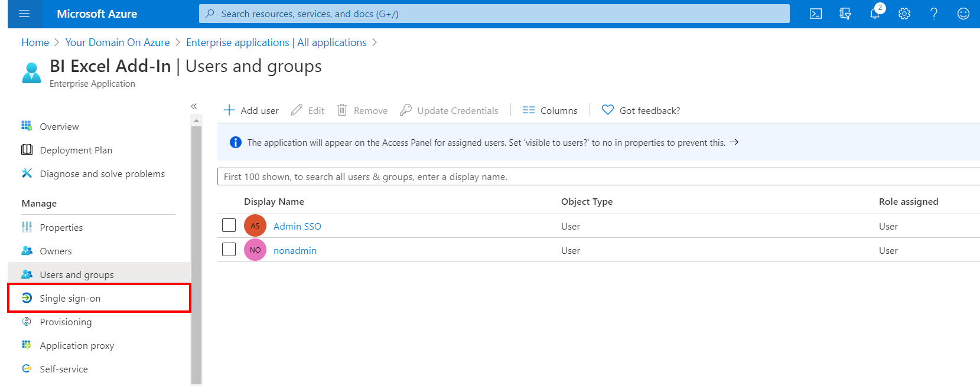Click the banner arrow to open properties
The width and height of the screenshot is (980, 386).
734,142
